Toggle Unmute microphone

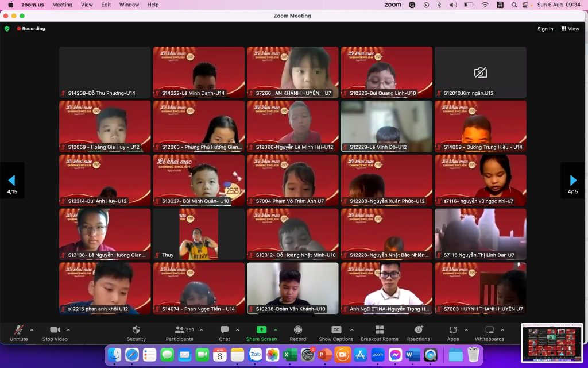click(18, 330)
